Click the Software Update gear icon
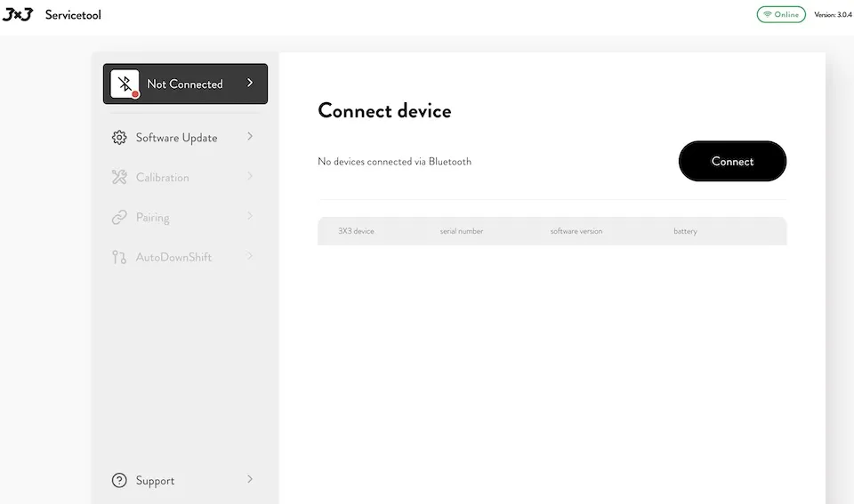This screenshot has height=504, width=854. (x=119, y=137)
